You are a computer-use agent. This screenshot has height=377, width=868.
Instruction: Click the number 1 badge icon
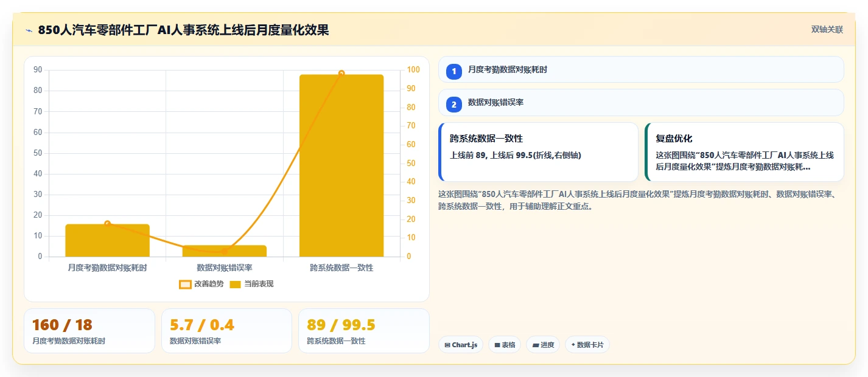pos(453,72)
